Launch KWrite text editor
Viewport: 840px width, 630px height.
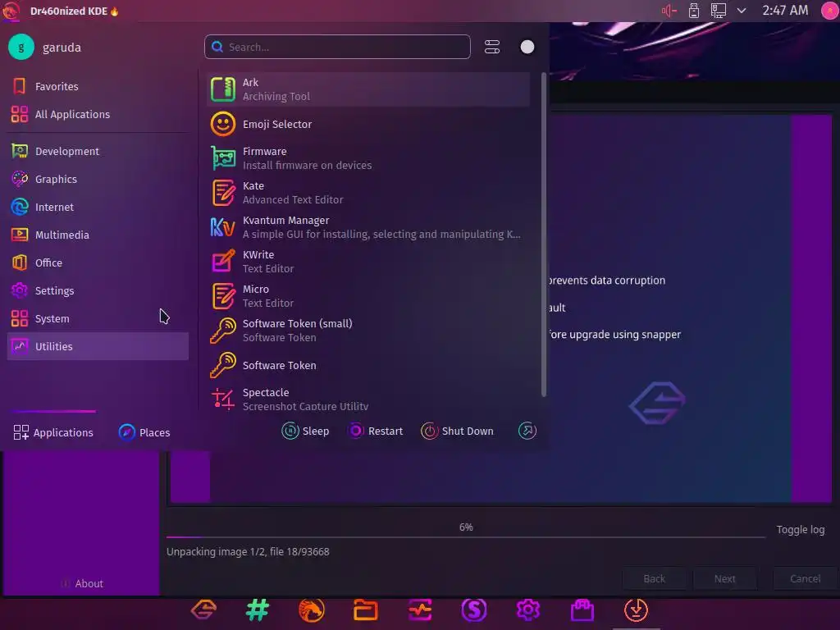(368, 262)
